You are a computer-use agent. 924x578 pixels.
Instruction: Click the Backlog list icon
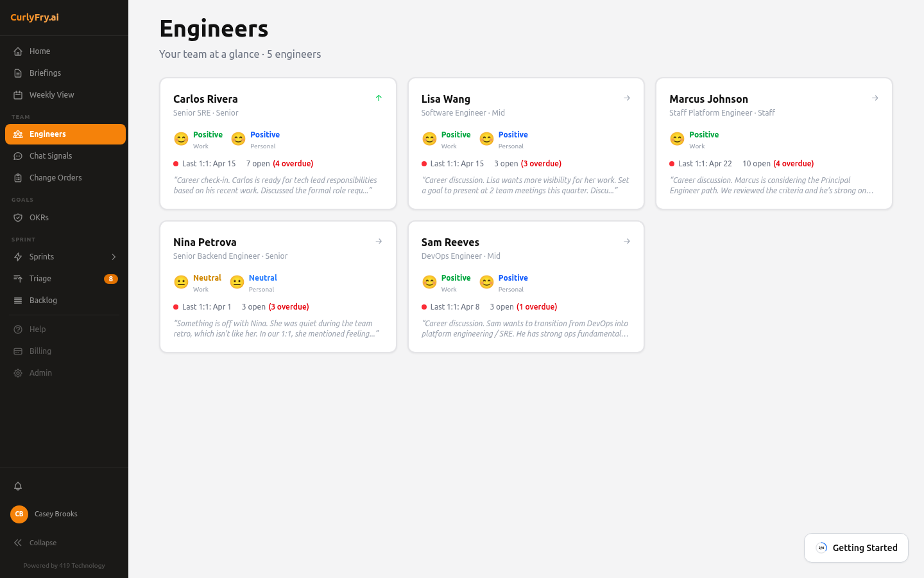click(18, 301)
